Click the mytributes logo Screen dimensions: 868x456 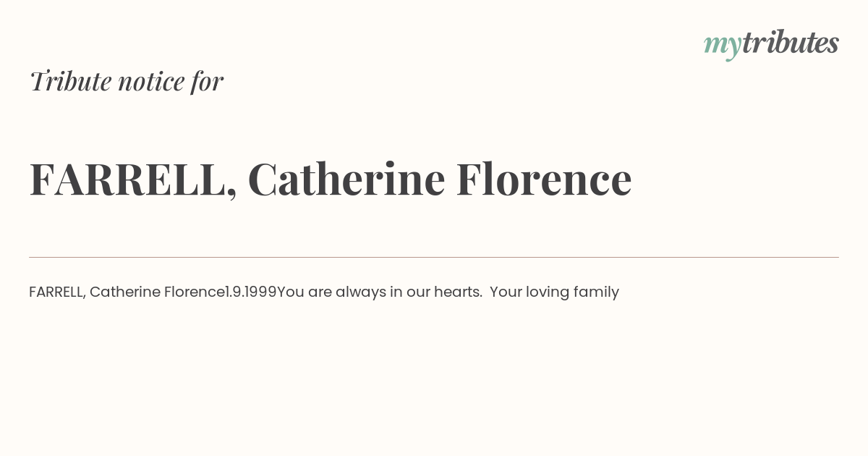point(771,44)
